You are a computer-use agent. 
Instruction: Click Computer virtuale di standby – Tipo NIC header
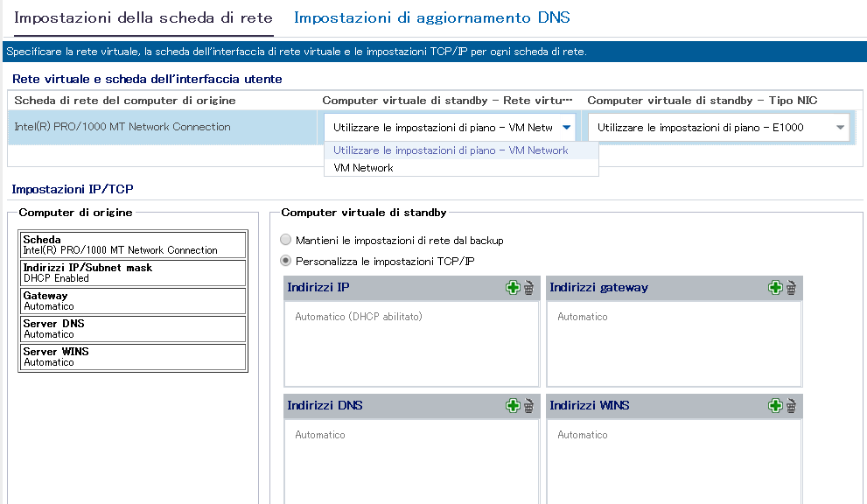tap(703, 101)
